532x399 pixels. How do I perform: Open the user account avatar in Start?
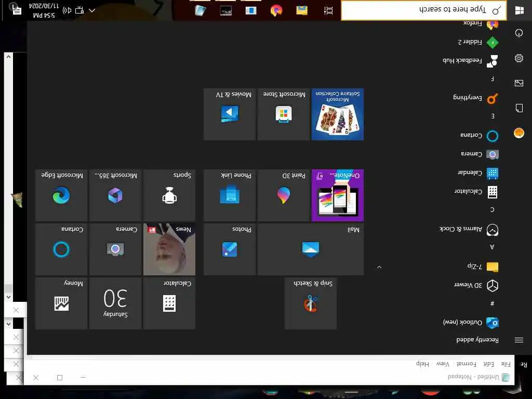519,133
